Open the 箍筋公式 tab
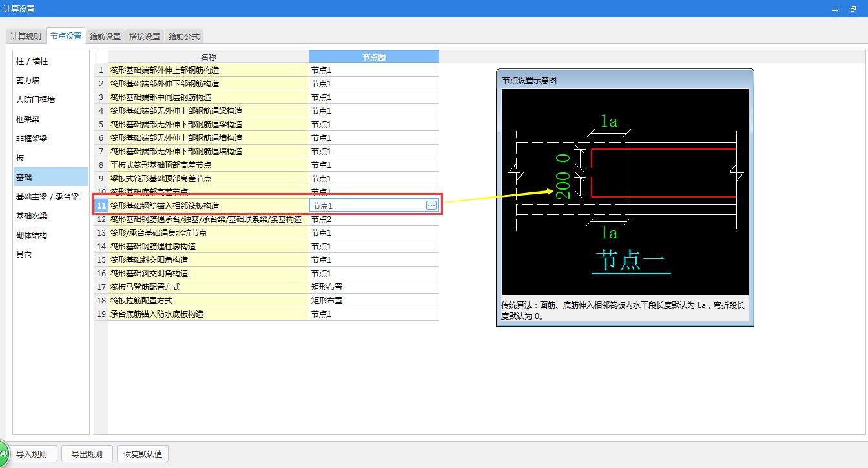 pos(184,36)
